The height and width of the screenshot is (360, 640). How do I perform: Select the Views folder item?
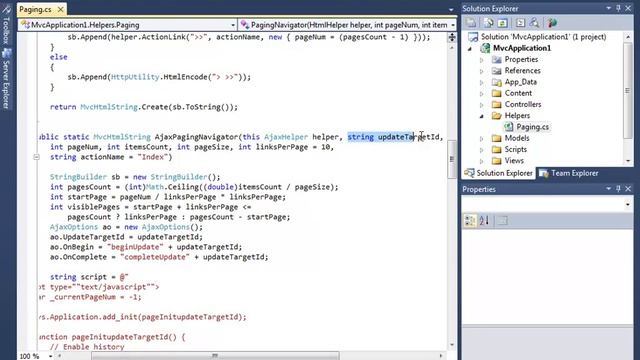coord(514,160)
